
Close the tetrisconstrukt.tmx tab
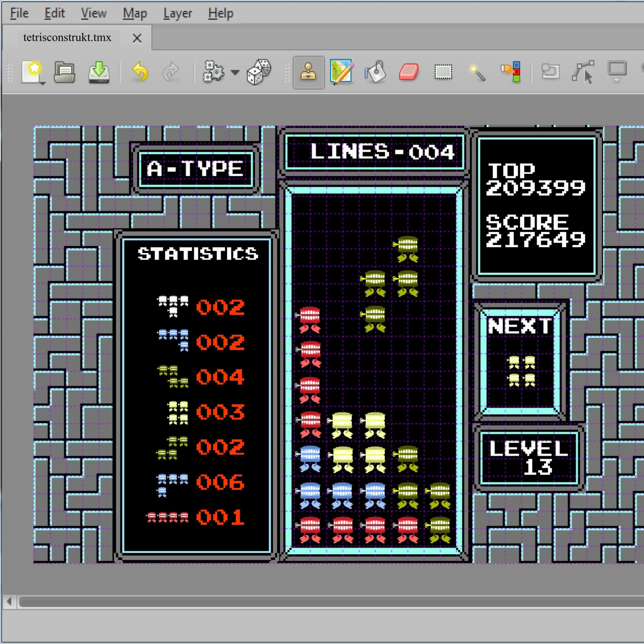137,38
